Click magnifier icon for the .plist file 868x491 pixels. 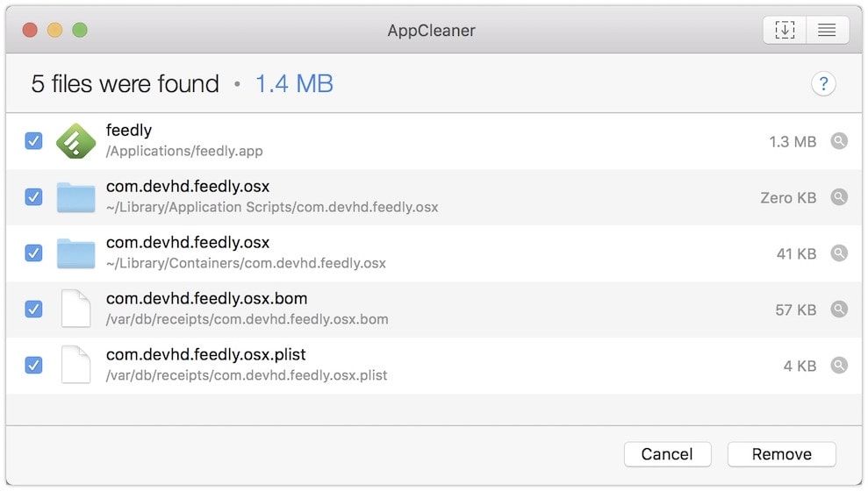839,366
